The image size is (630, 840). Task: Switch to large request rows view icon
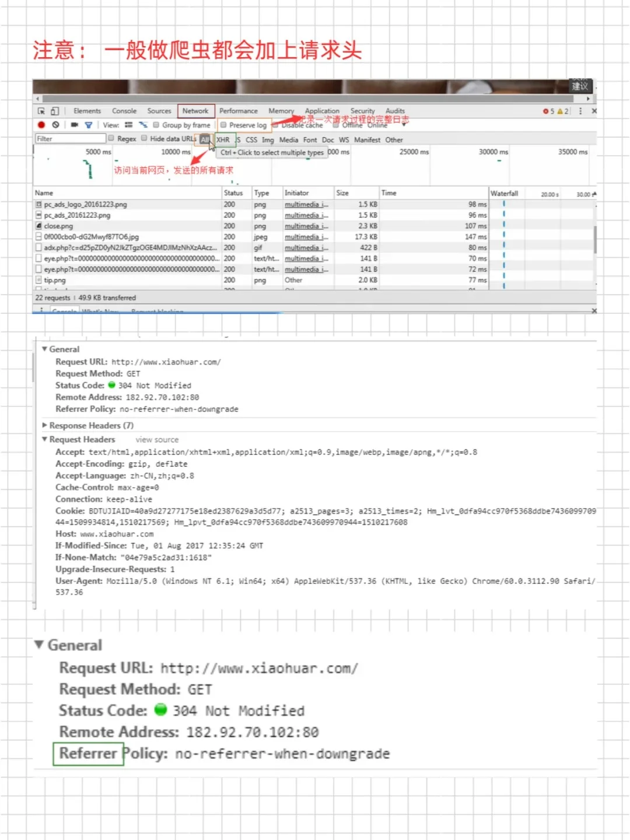(128, 125)
